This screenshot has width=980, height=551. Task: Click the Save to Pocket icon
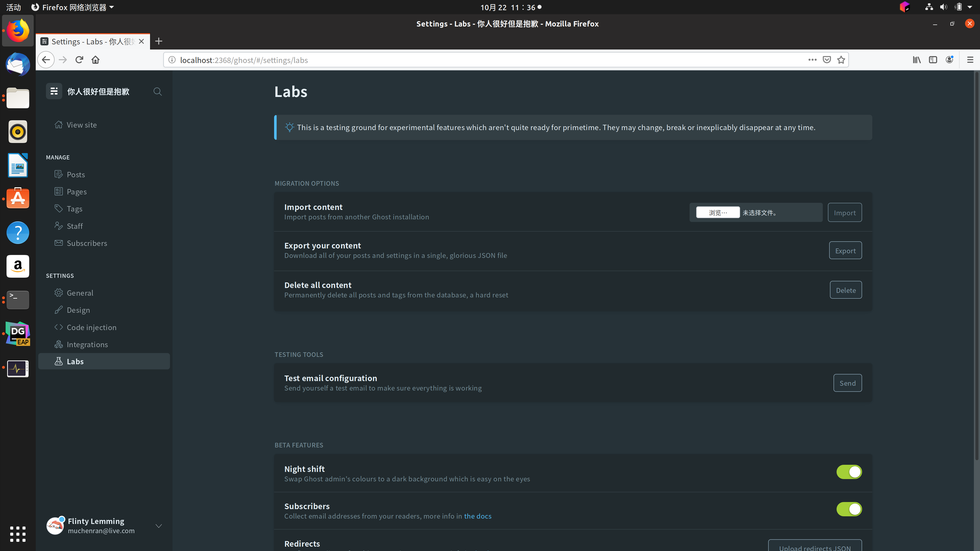tap(826, 60)
